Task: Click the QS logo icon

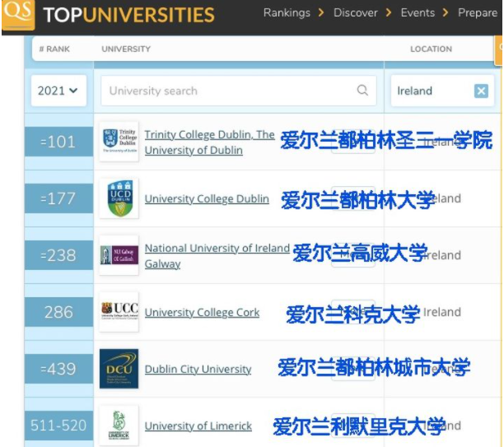Action: pos(18,14)
